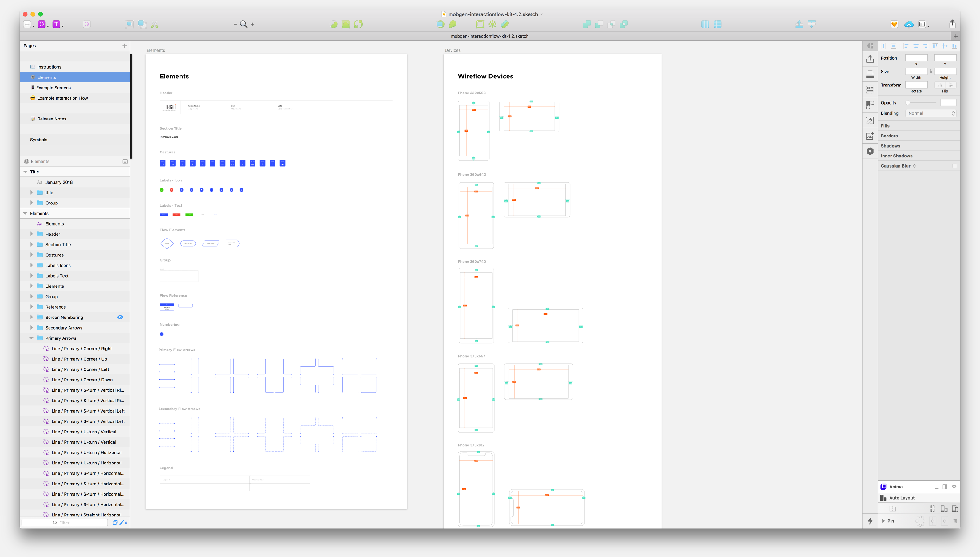The width and height of the screenshot is (980, 557).
Task: Click the zoom in plus button
Action: (252, 24)
